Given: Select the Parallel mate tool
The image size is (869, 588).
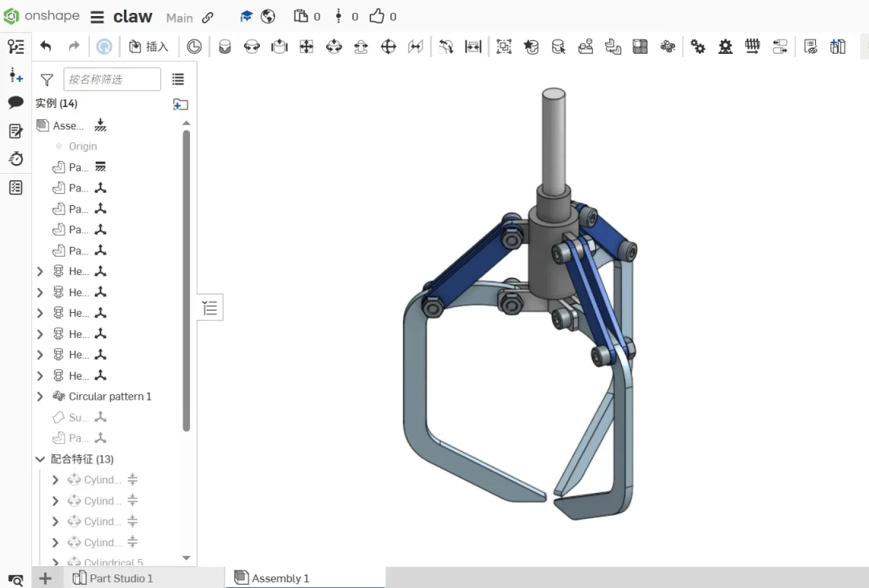Looking at the screenshot, I should [x=416, y=47].
